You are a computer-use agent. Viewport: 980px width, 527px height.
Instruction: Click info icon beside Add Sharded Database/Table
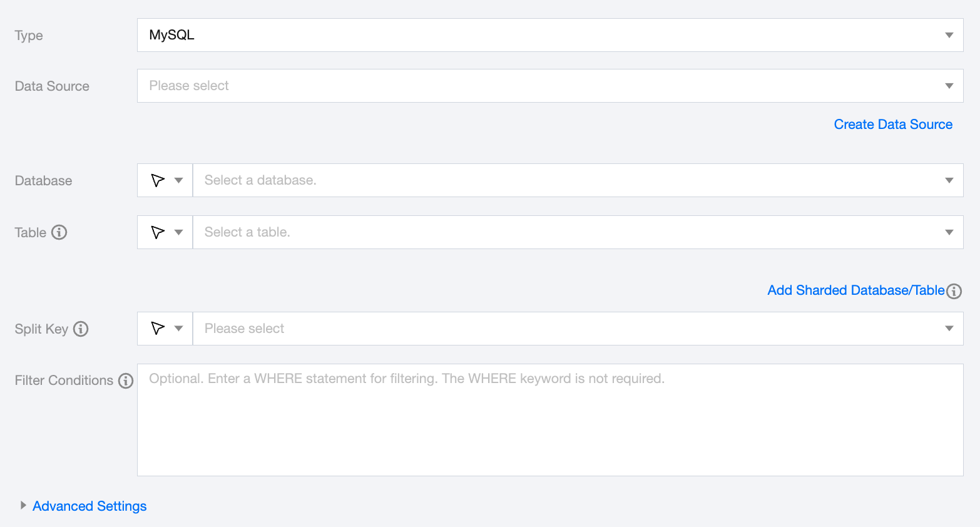(x=954, y=291)
